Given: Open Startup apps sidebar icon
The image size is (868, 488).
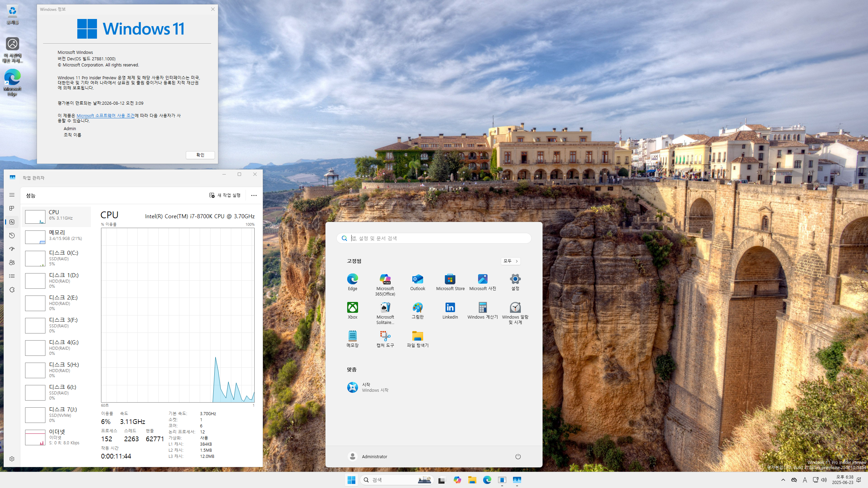Looking at the screenshot, I should click(x=12, y=249).
